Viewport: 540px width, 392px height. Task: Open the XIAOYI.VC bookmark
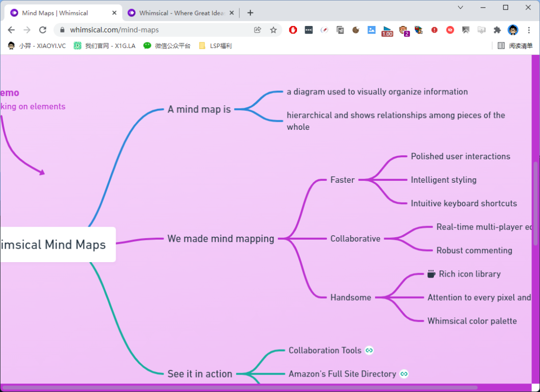tap(37, 45)
